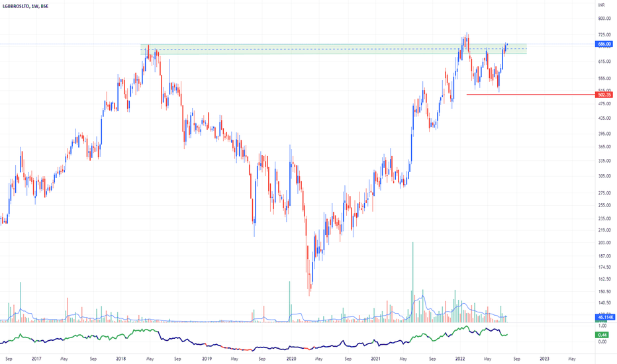Click the 1.00 indicator scale label
Viewport: 617px width, 364px height.
(602, 326)
